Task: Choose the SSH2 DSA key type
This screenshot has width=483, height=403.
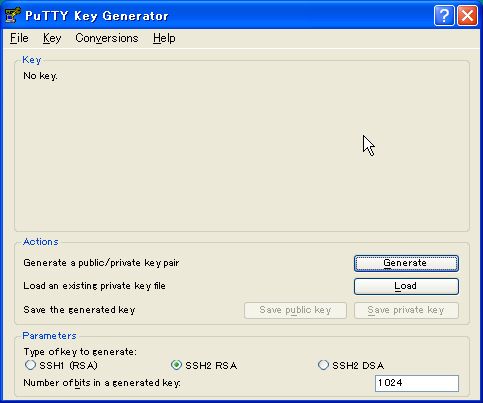Action: point(351,365)
